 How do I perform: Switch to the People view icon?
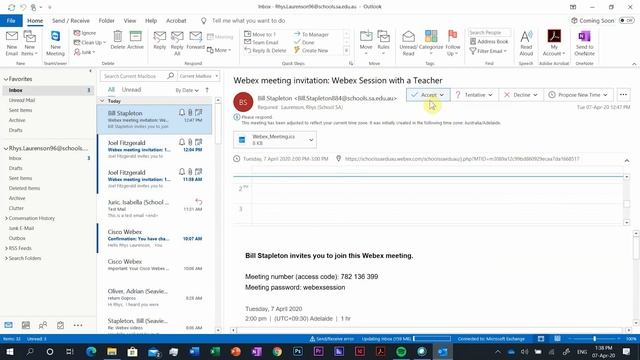43,325
